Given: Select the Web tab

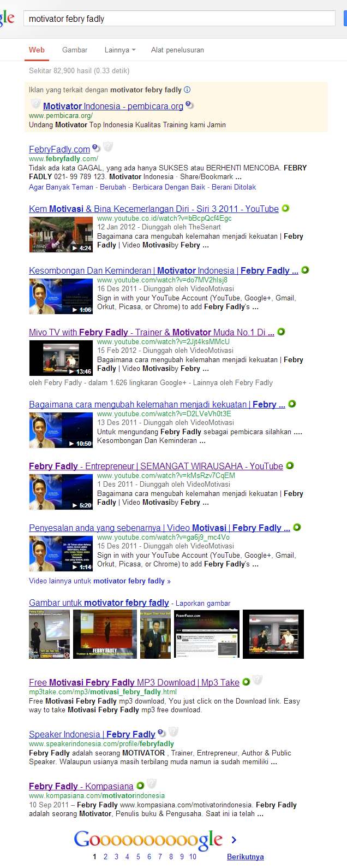Looking at the screenshot, I should point(37,50).
